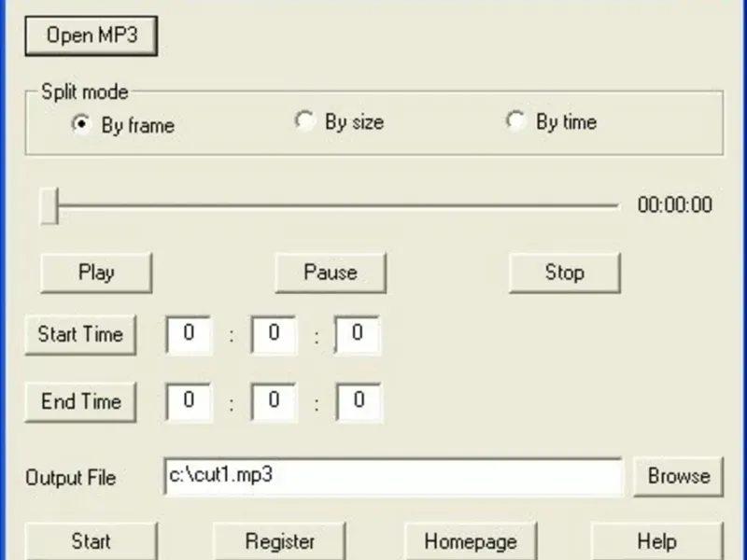Focus the Start Time hours field
The image size is (747, 560).
pyautogui.click(x=189, y=335)
